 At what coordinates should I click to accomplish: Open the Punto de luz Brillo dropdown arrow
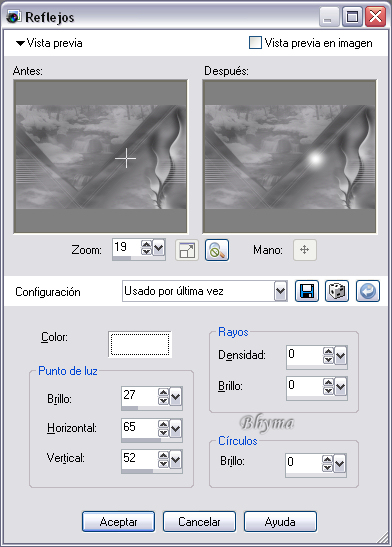pos(175,397)
